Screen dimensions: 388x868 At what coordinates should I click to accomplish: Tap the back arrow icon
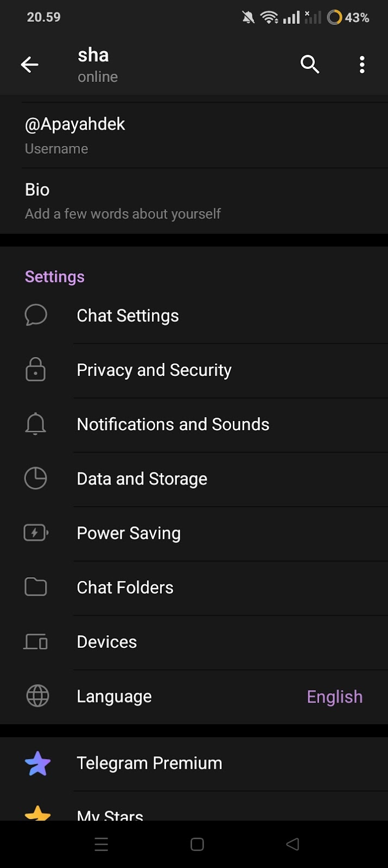click(30, 65)
